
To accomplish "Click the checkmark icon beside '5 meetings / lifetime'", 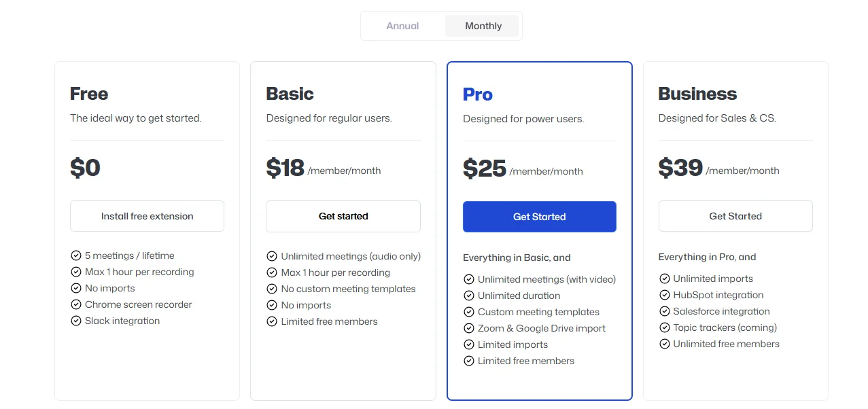I will click(x=75, y=255).
